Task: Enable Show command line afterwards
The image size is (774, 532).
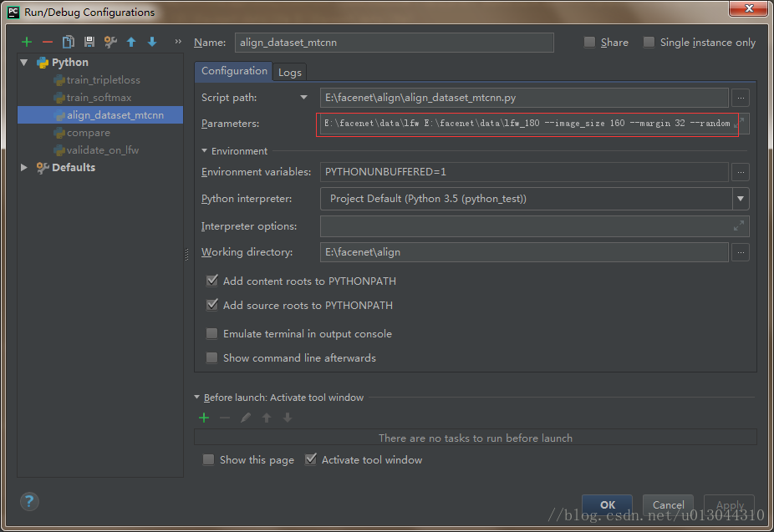Action: [x=211, y=358]
